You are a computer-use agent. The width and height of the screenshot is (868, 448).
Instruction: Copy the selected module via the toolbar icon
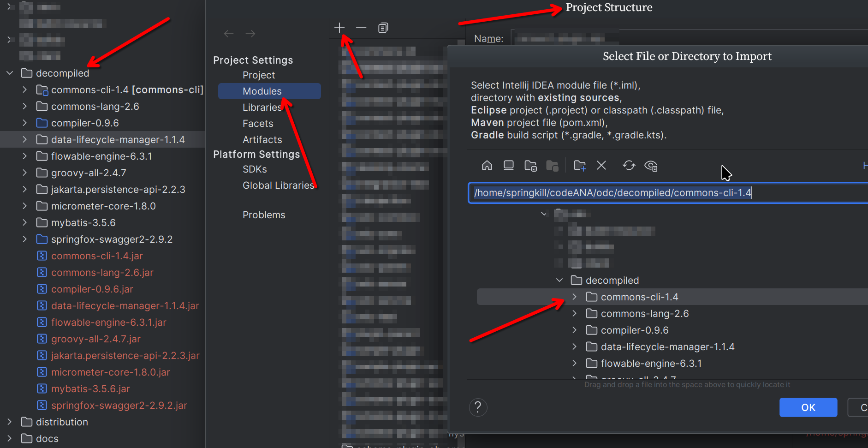383,28
